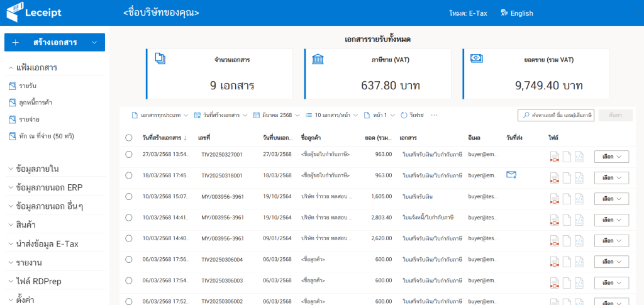Screen dimensions: 644x305
Task: Click the ภาษีขาย (VAT) bank icon
Action: [318, 58]
